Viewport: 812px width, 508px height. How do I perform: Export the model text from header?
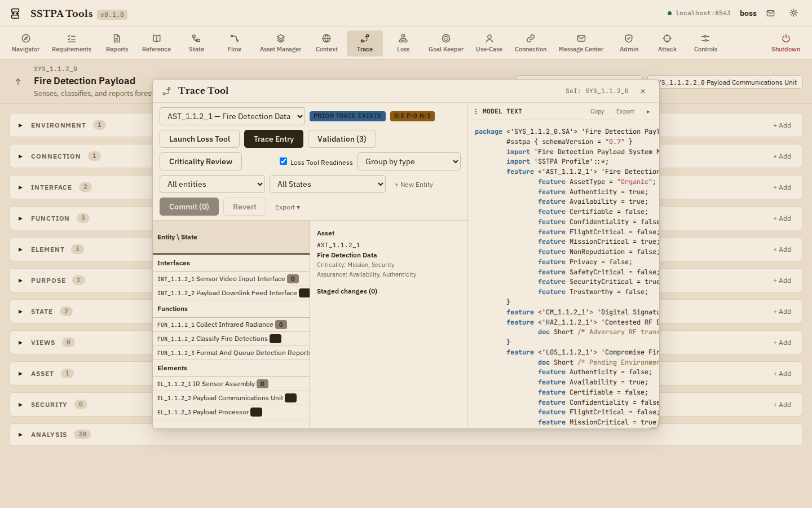(625, 112)
